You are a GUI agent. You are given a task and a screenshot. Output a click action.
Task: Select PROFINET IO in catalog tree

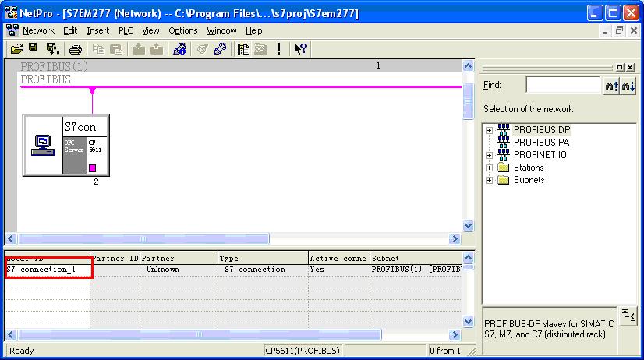pyautogui.click(x=540, y=155)
